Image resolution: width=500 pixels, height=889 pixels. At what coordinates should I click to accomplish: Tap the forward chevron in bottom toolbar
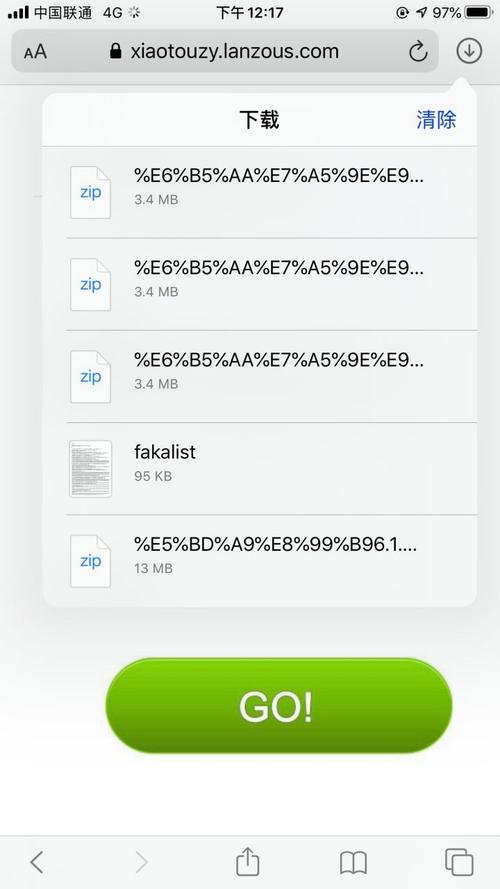142,862
